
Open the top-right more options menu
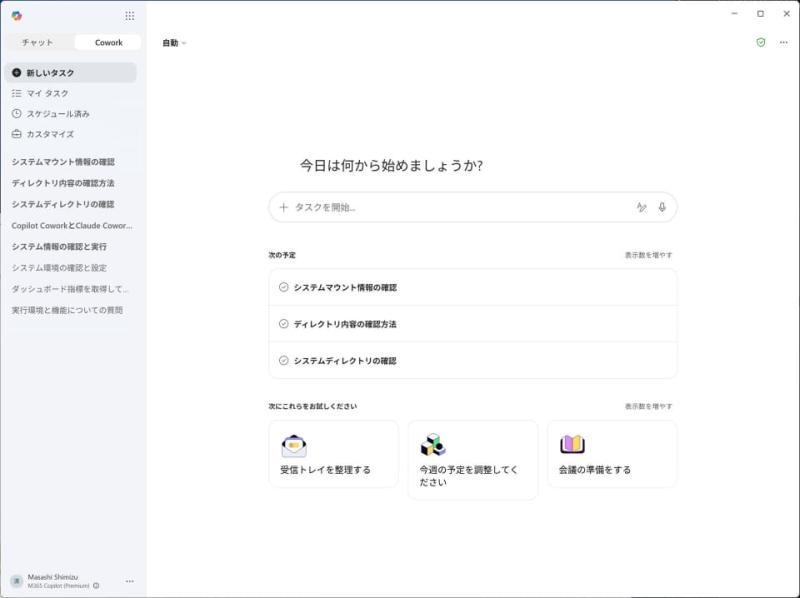coord(784,42)
